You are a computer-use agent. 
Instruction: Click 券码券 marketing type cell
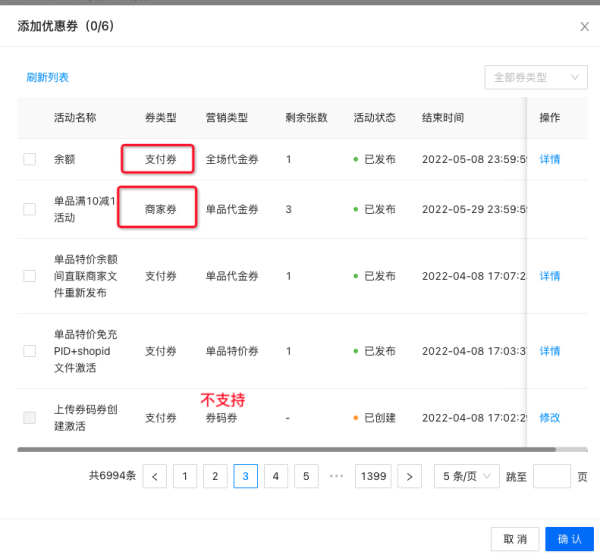point(221,418)
